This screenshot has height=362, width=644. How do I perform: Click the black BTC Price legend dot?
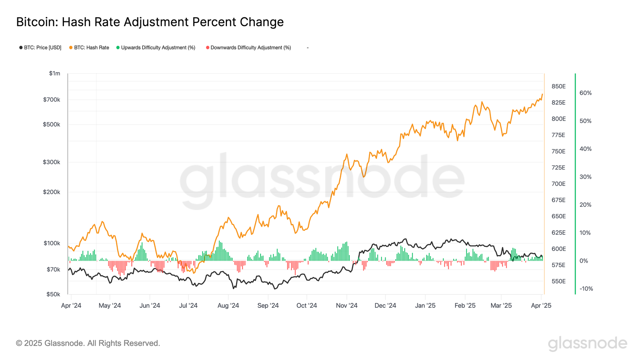pyautogui.click(x=21, y=48)
